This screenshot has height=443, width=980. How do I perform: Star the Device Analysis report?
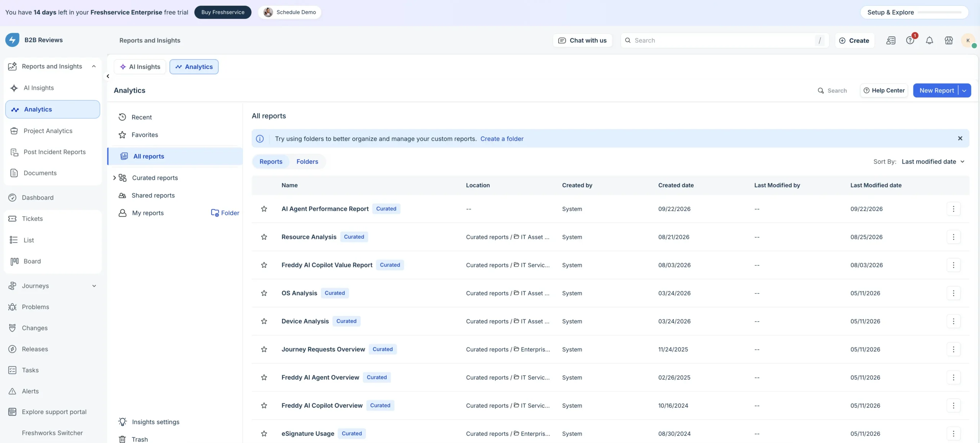pos(264,321)
